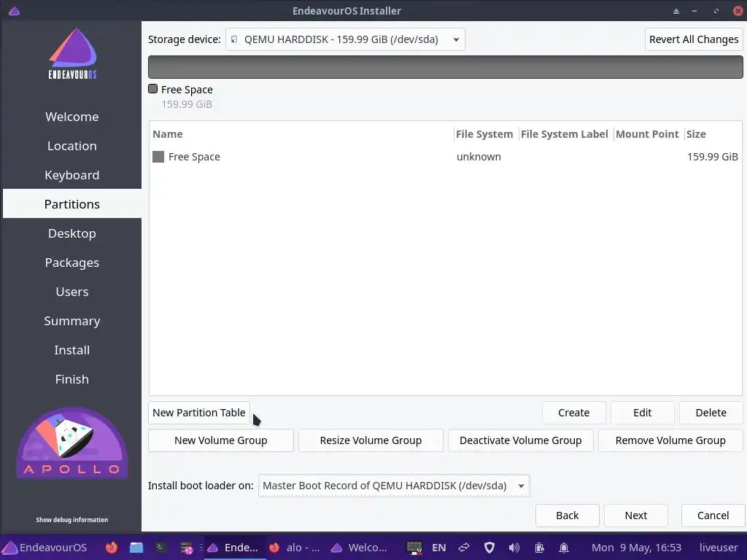Select Keyboard step in sidebar
Screen dimensions: 747x560
pos(72,175)
